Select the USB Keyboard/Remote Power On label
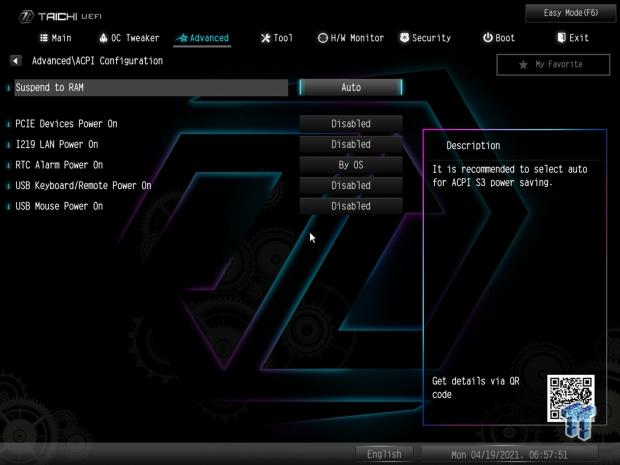 [x=83, y=185]
